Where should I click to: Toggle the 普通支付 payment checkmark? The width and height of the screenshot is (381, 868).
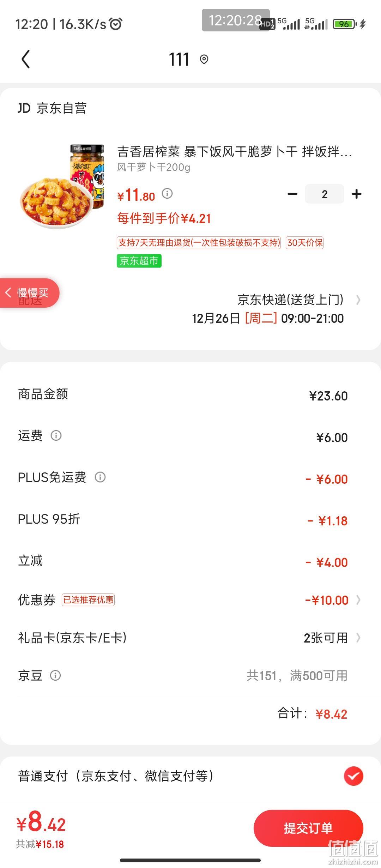point(353,776)
